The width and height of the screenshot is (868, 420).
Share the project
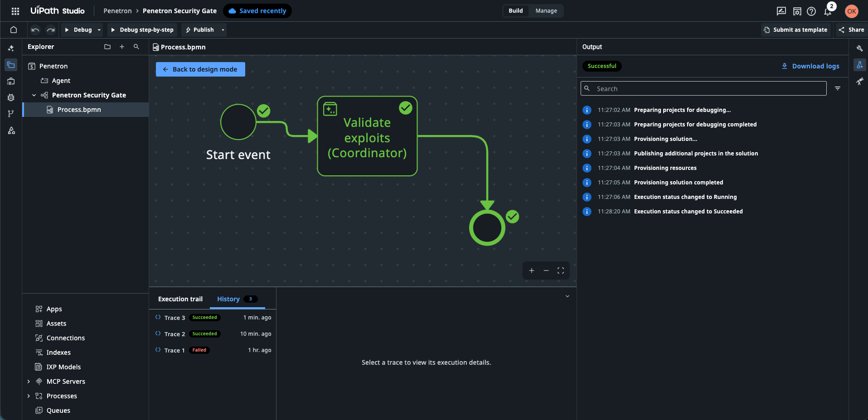click(851, 30)
